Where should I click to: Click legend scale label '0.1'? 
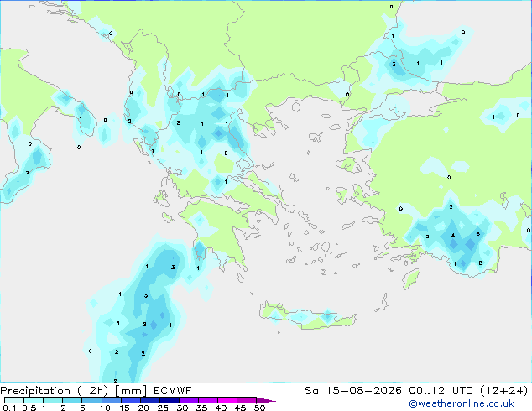pyautogui.click(x=9, y=408)
